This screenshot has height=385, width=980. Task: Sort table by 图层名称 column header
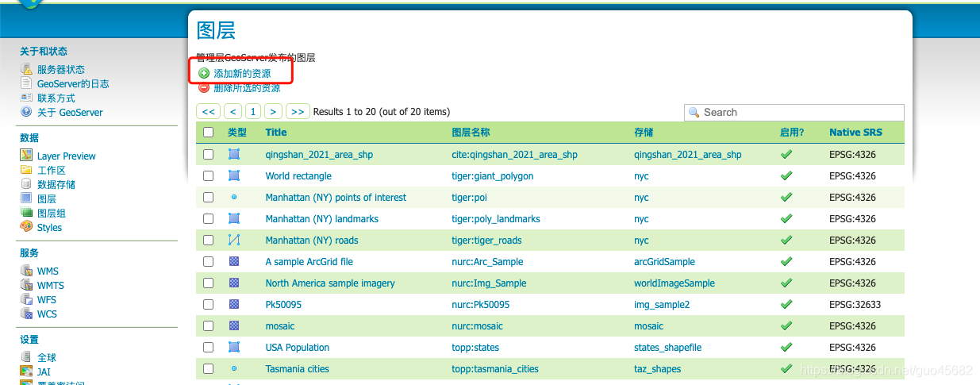(x=471, y=133)
